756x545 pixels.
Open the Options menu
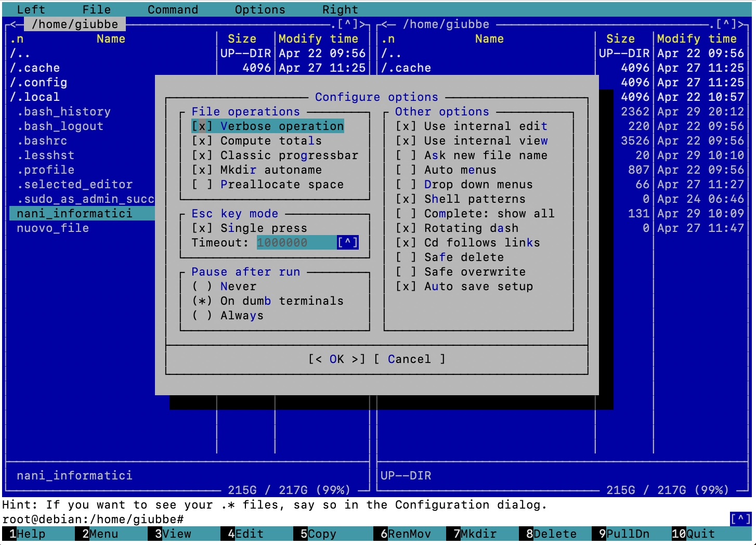tap(260, 9)
